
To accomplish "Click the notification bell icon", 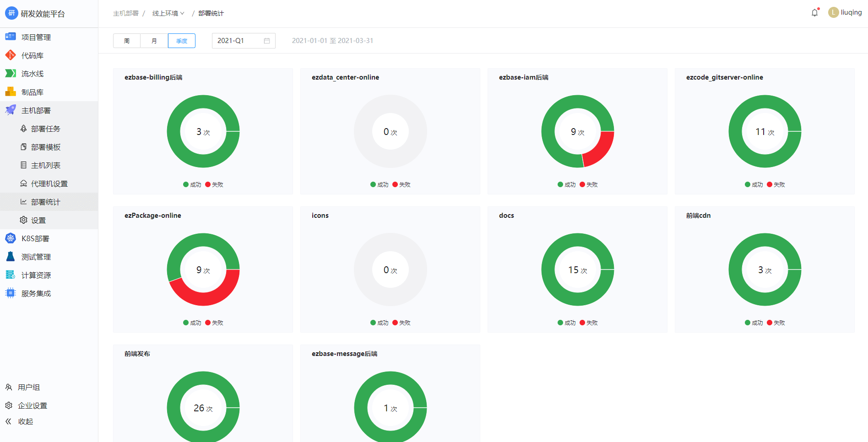I will click(x=814, y=13).
